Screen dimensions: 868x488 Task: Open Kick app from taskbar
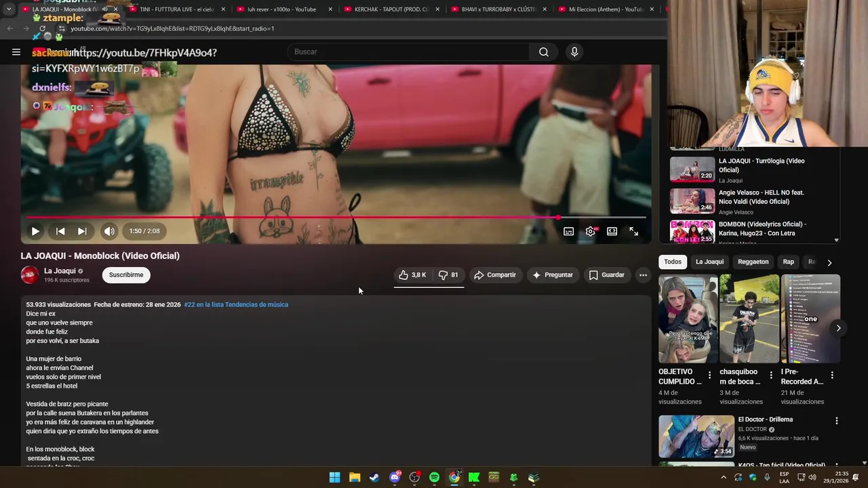pos(474,477)
